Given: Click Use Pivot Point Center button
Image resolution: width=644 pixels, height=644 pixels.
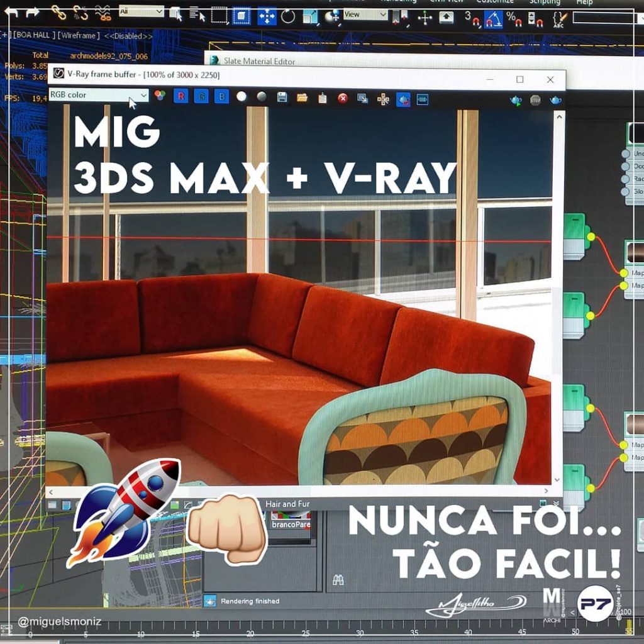Looking at the screenshot, I should coord(399,17).
